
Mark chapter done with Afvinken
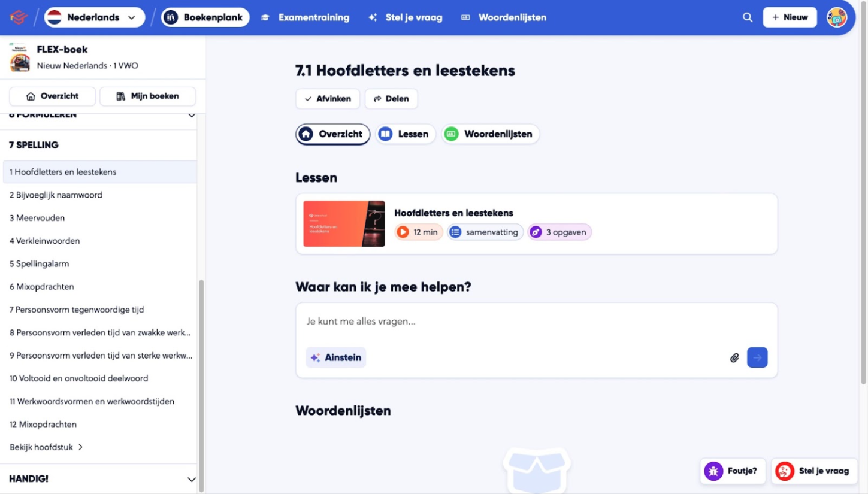click(x=327, y=99)
